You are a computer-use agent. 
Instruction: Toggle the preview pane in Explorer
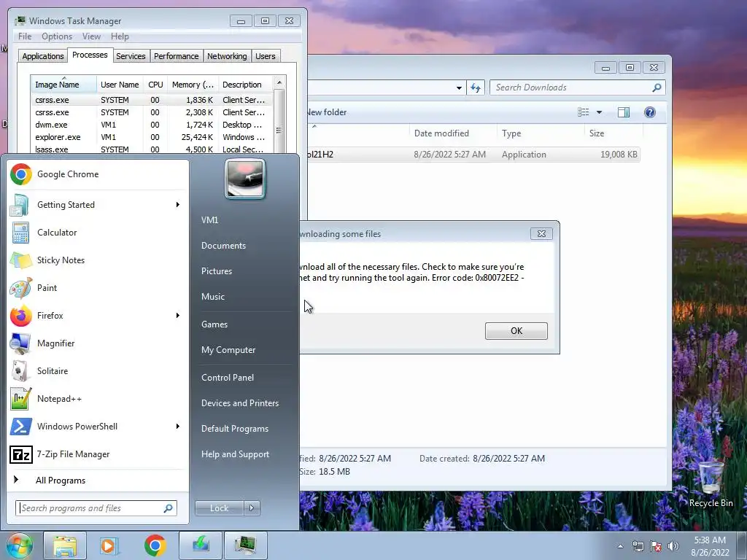pos(624,112)
